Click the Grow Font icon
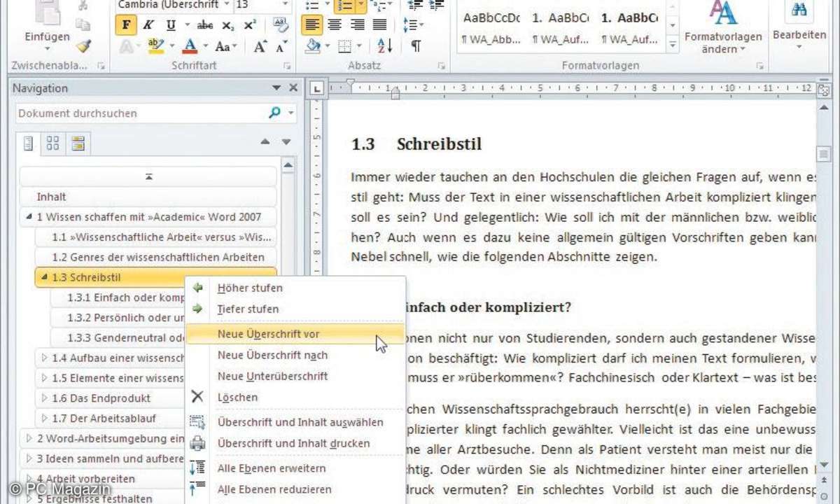Viewport: 840px width, 504px height. (261, 47)
